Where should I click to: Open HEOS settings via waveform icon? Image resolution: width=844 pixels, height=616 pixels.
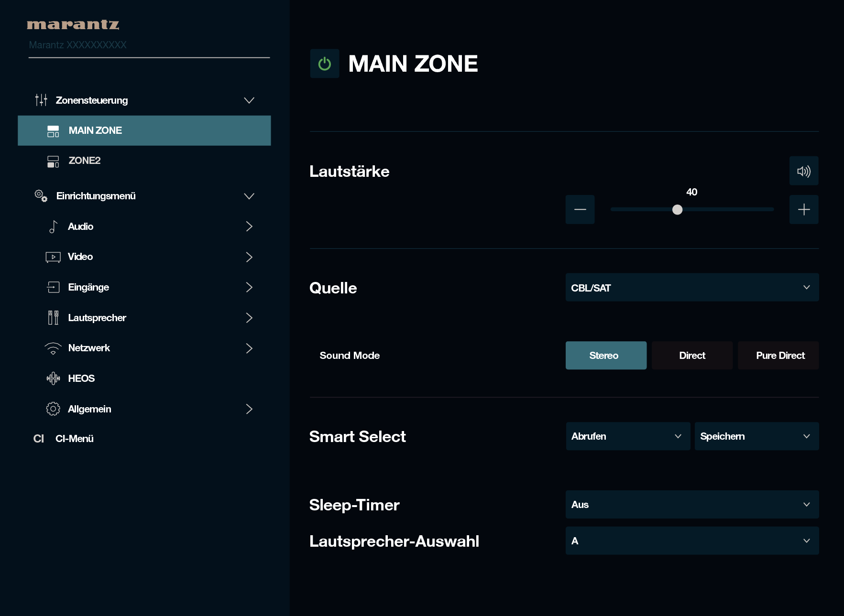53,378
